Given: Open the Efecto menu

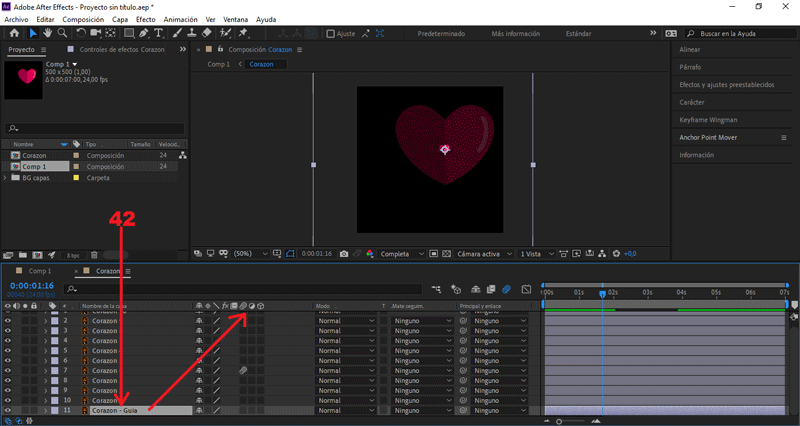Looking at the screenshot, I should coord(145,19).
